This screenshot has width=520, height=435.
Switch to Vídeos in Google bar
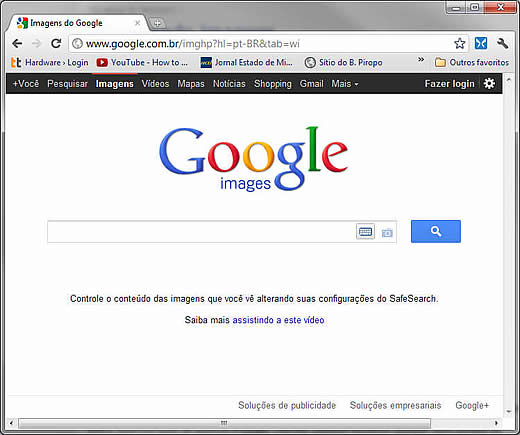(155, 83)
